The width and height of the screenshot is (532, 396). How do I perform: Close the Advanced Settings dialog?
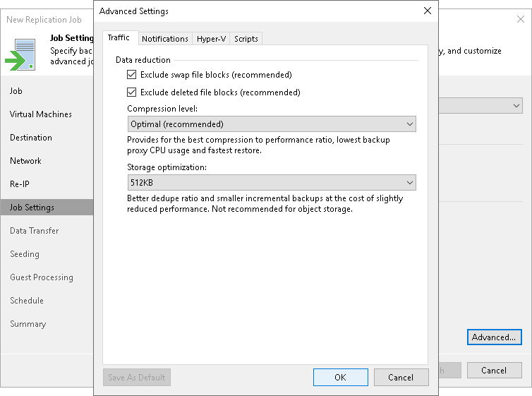point(427,11)
